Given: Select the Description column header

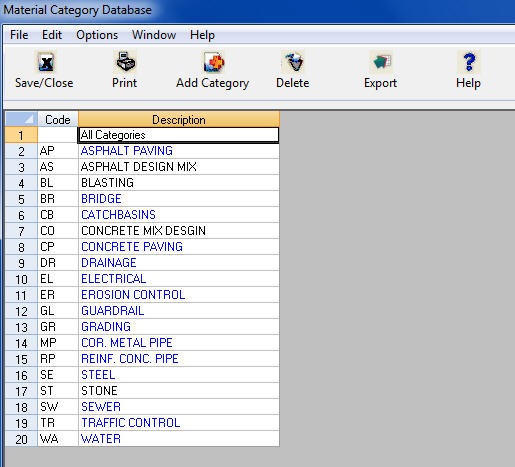Looking at the screenshot, I should pyautogui.click(x=179, y=119).
